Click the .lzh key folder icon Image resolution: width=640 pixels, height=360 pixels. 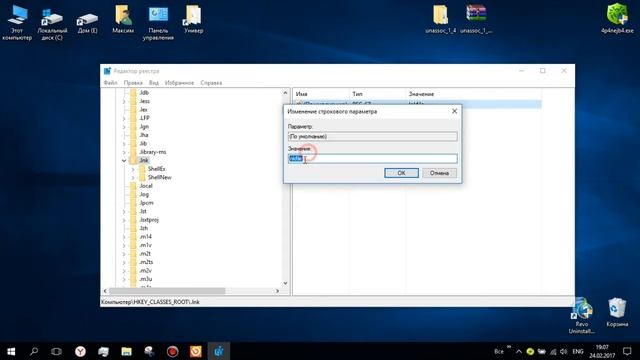tap(133, 228)
